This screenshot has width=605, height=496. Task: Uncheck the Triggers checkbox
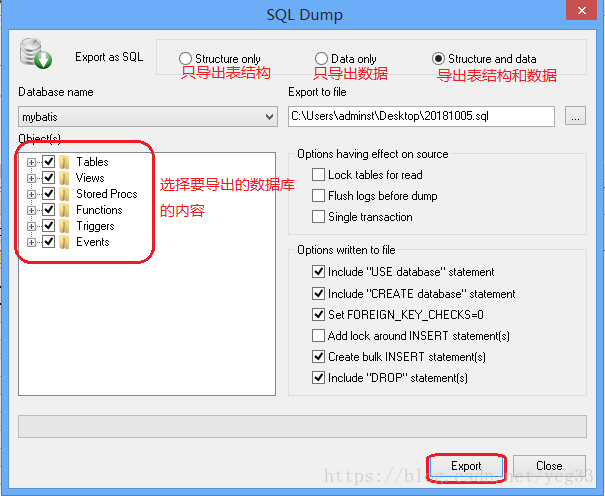pos(48,226)
